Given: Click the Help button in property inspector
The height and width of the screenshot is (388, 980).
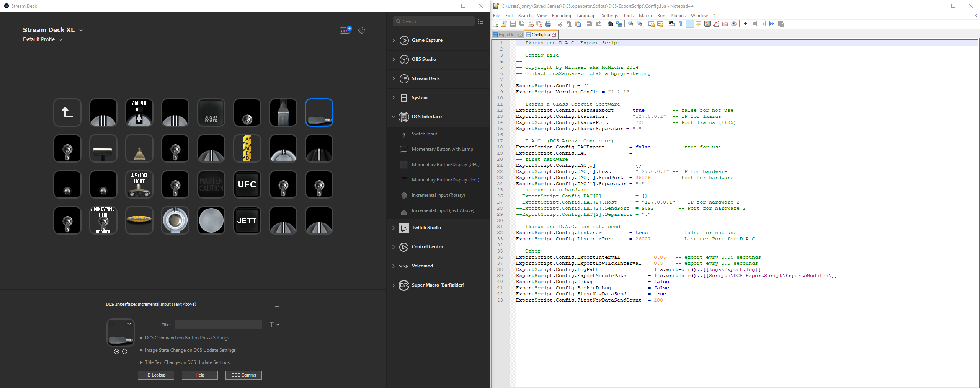Looking at the screenshot, I should tap(200, 375).
